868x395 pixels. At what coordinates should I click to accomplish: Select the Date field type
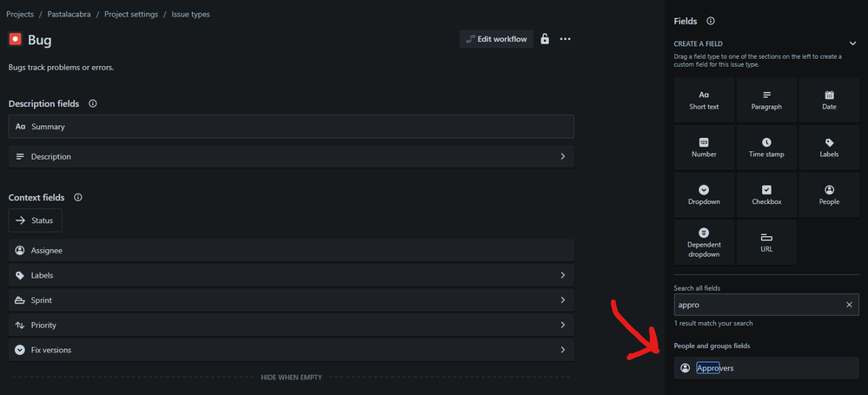(x=829, y=100)
